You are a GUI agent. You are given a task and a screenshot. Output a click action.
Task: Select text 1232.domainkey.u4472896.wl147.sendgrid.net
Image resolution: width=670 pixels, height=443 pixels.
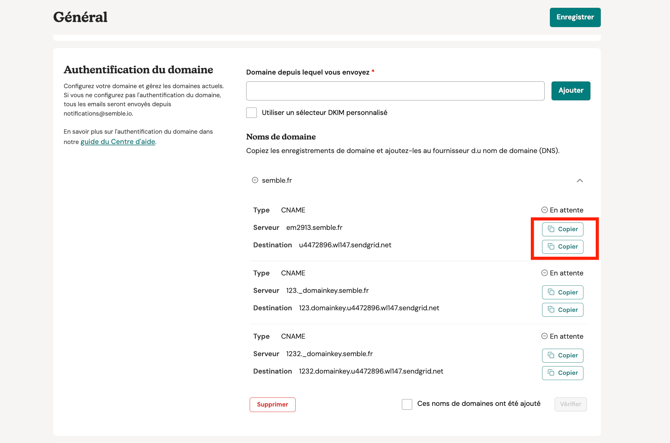[x=371, y=371]
